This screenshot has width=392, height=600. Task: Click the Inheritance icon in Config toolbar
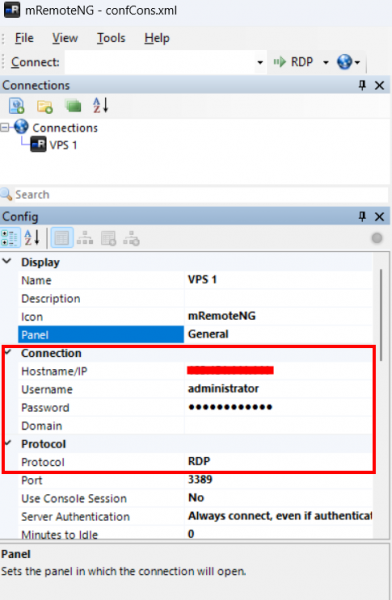point(85,238)
